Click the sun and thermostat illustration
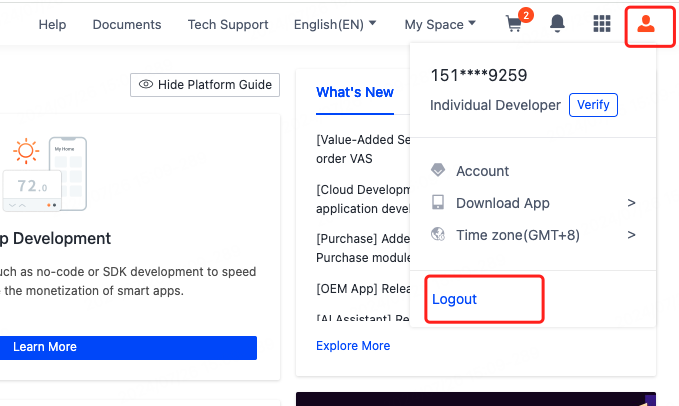Screen dimensions: 679x406 click(44, 173)
